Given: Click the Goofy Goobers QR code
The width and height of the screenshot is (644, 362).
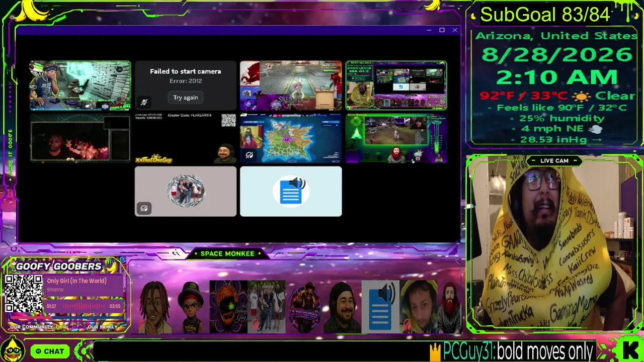Looking at the screenshot, I should (24, 294).
